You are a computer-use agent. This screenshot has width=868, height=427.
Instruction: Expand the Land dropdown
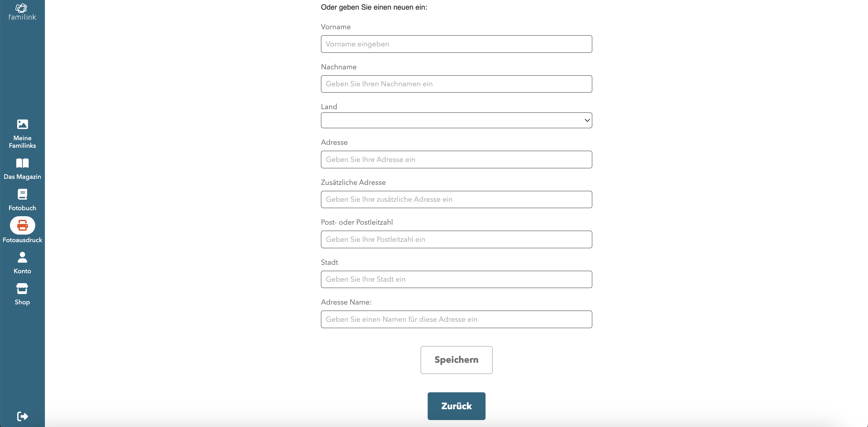point(456,120)
